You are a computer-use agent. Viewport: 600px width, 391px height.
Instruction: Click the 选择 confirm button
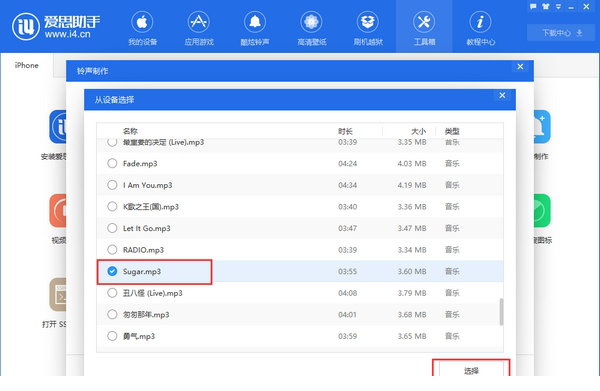(x=471, y=370)
